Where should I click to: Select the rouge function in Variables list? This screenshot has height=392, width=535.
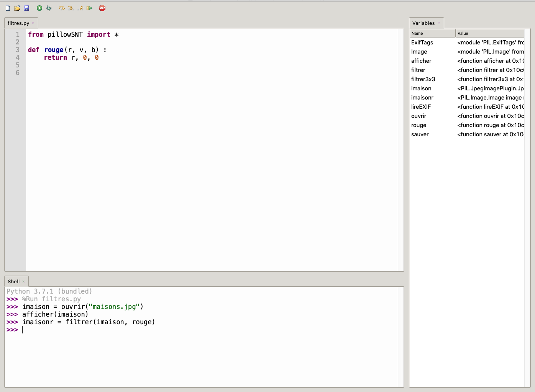pyautogui.click(x=419, y=125)
